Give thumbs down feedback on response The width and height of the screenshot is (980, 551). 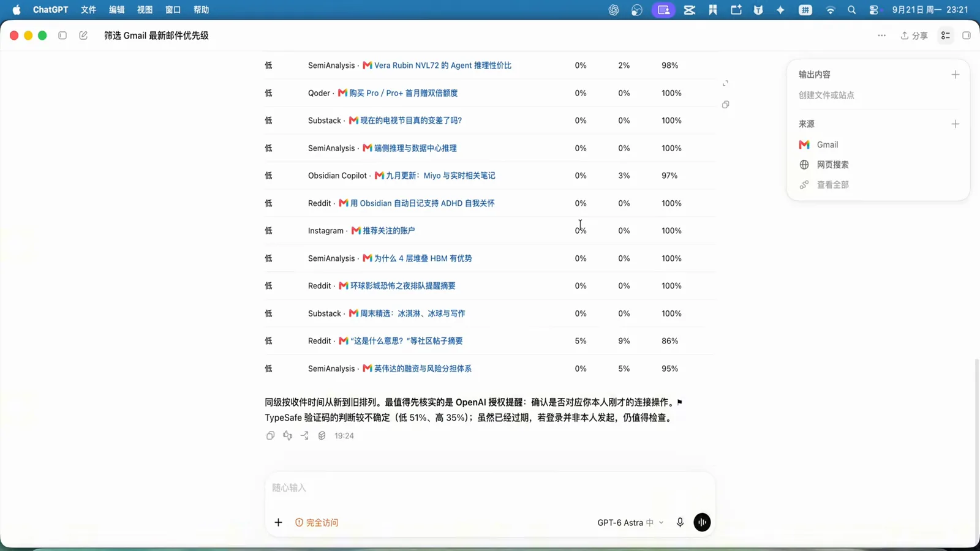[x=287, y=436]
